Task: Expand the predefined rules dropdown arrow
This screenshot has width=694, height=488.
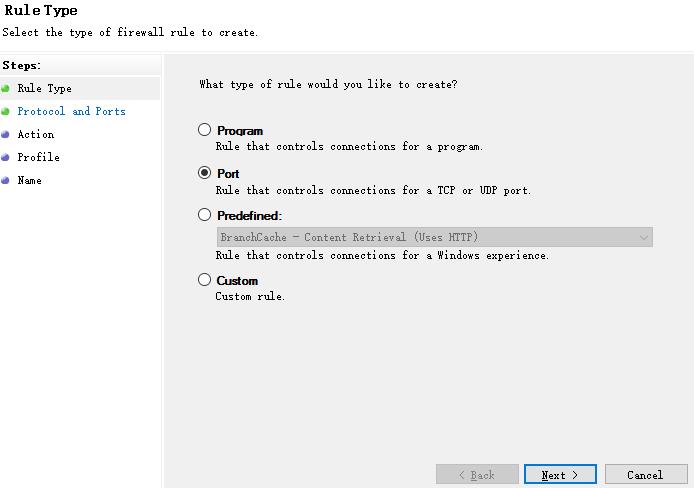Action: [x=643, y=238]
